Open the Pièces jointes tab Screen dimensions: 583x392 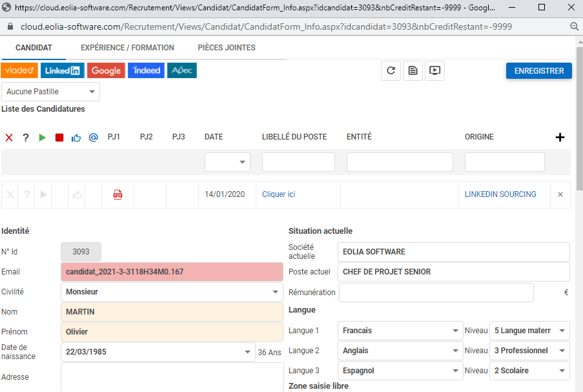(226, 48)
